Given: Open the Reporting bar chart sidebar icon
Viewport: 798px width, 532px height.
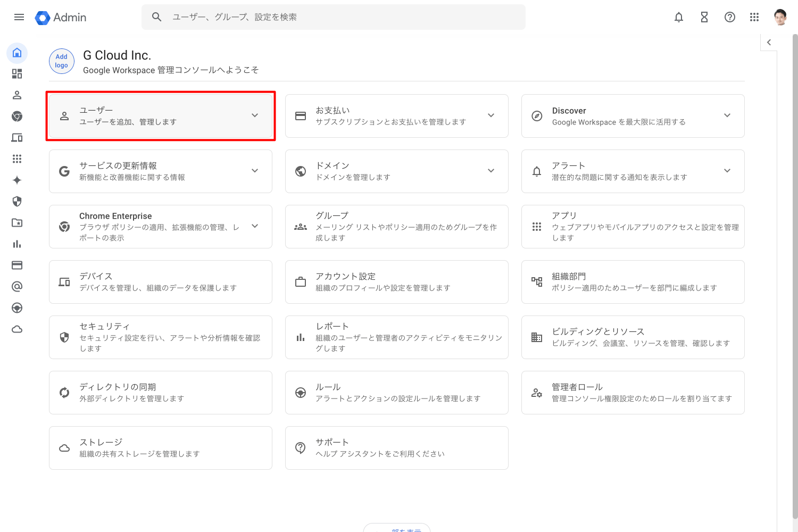Looking at the screenshot, I should point(17,244).
